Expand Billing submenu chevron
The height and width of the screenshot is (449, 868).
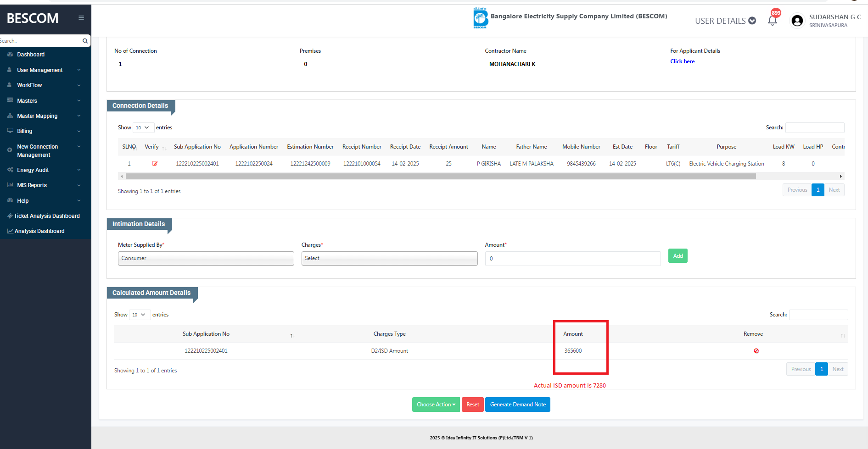(x=79, y=131)
